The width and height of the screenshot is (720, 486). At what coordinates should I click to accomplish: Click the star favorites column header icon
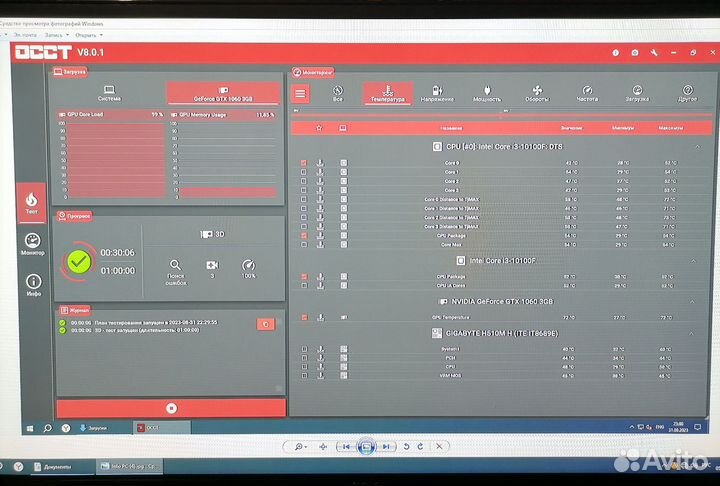coord(319,128)
